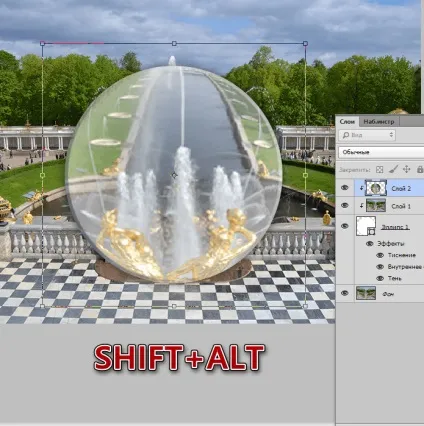Click the lock all padlock icon
The height and width of the screenshot is (426, 424).
click(420, 169)
